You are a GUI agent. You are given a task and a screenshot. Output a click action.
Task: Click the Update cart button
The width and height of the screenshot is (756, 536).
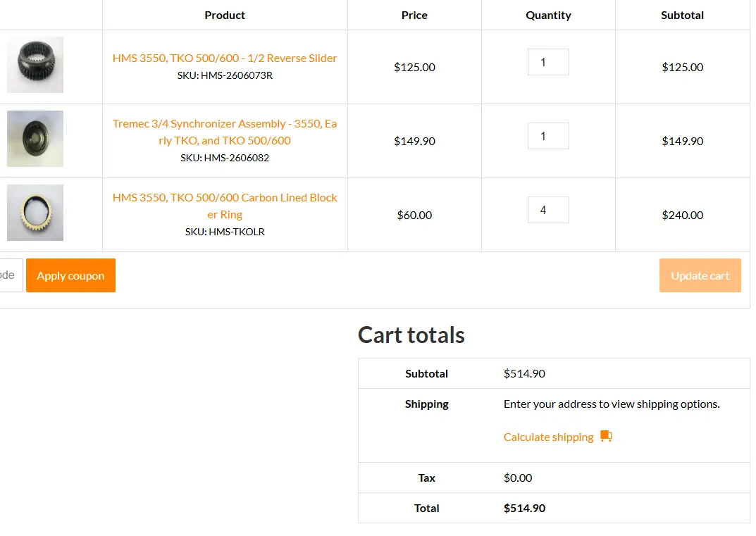(700, 275)
